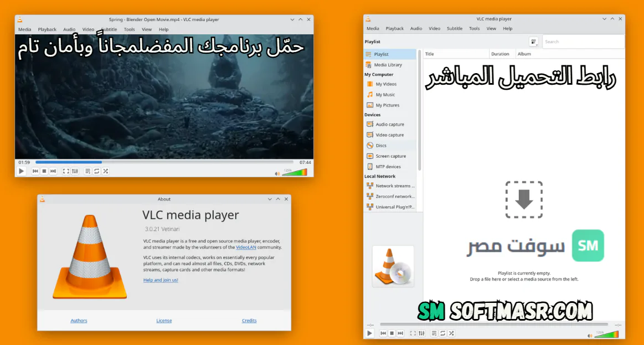
Task: Click the sidebar vertical scrollbar
Action: pos(419,110)
